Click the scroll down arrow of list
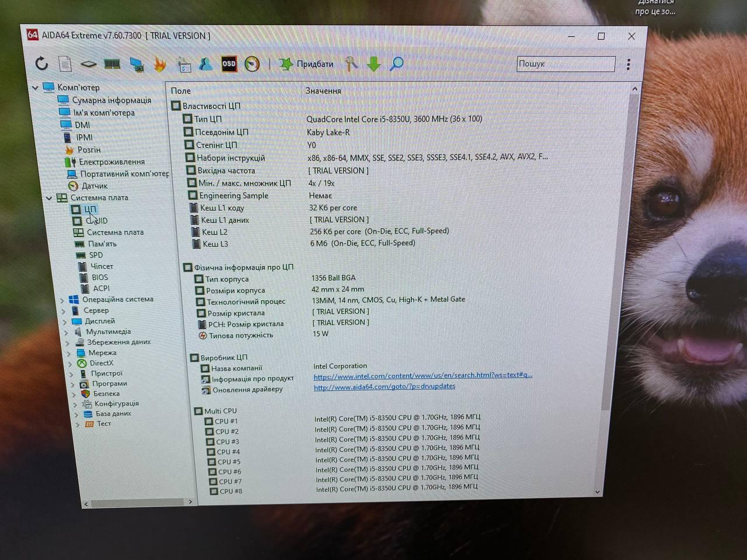The height and width of the screenshot is (560, 747). tap(598, 492)
